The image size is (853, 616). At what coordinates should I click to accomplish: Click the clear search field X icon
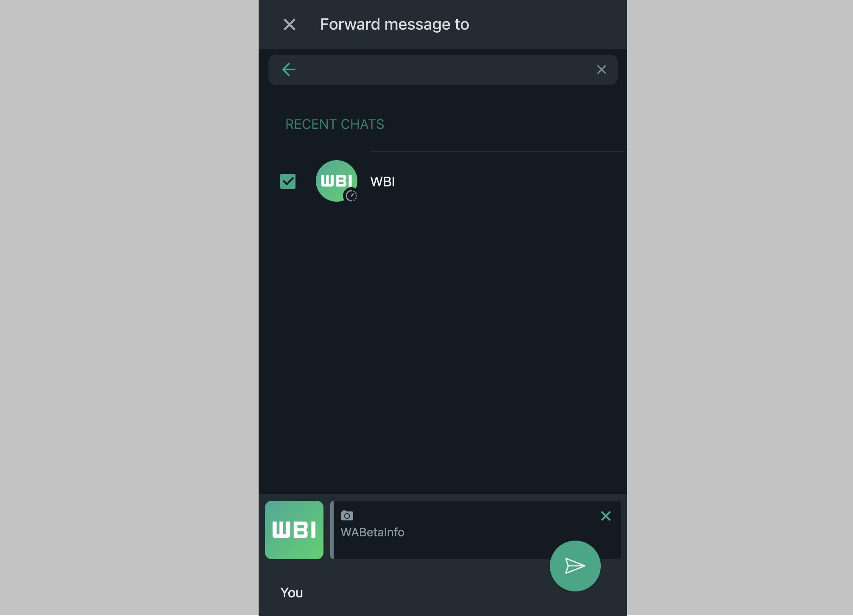(x=601, y=69)
